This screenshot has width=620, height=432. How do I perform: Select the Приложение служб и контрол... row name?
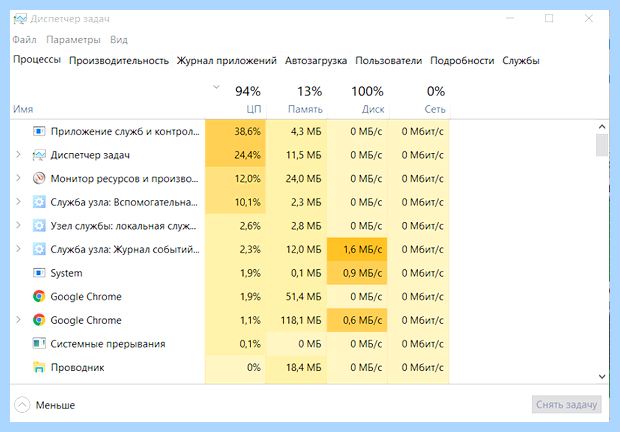coord(125,132)
